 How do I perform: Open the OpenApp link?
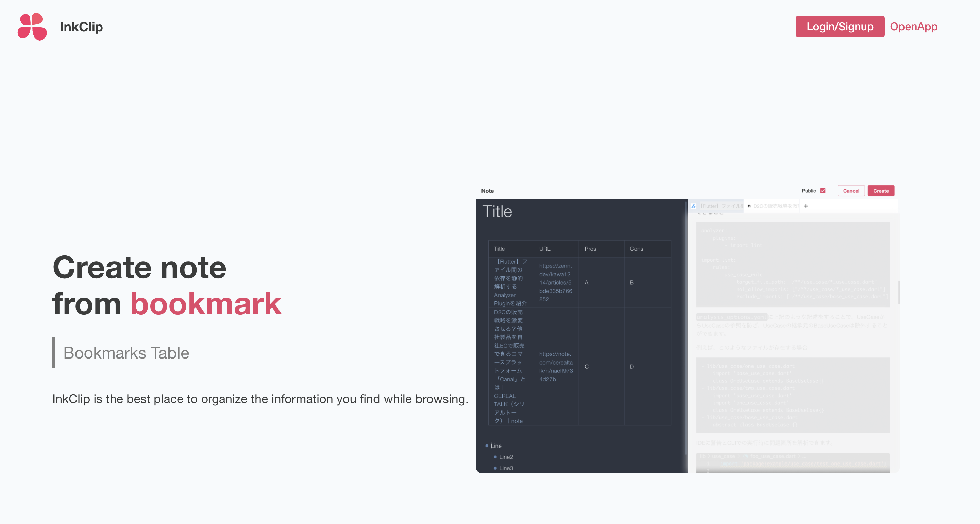pyautogui.click(x=913, y=27)
